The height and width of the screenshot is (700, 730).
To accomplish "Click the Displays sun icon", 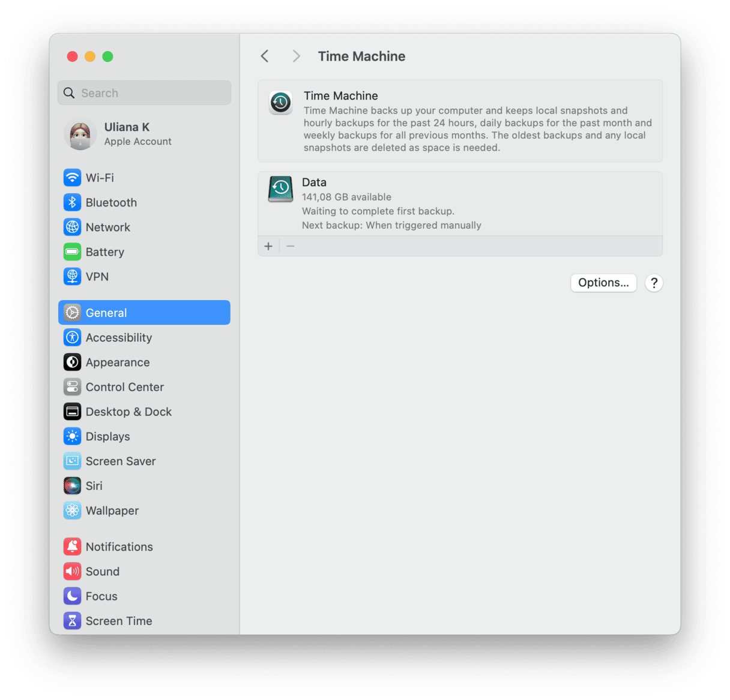I will tap(72, 436).
